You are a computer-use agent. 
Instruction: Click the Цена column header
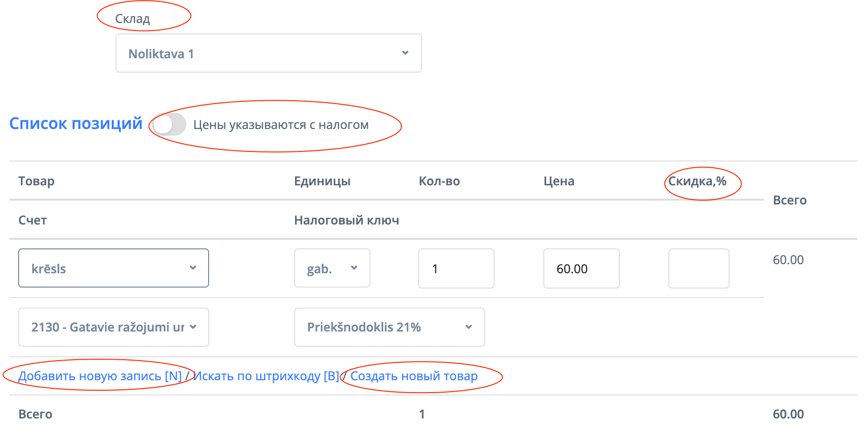pos(559,181)
